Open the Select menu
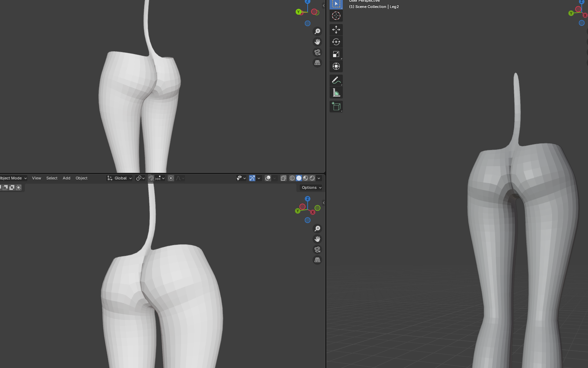588x368 pixels. (x=52, y=178)
